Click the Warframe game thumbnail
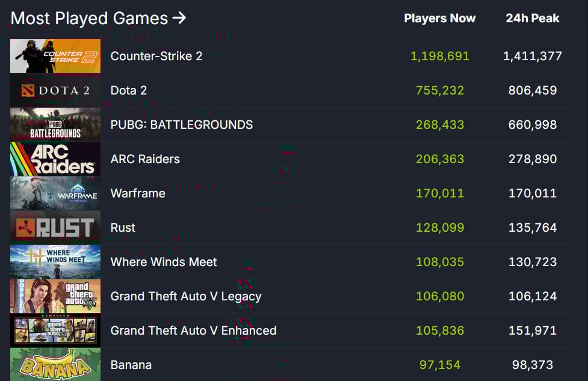The width and height of the screenshot is (588, 381). click(55, 193)
